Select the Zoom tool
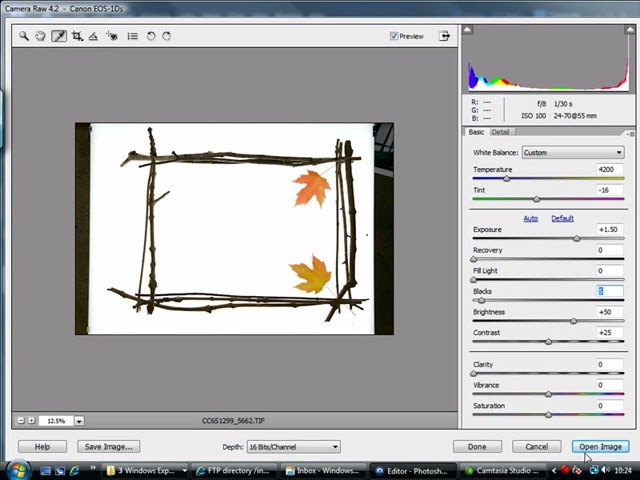Image resolution: width=640 pixels, height=480 pixels. click(x=24, y=36)
